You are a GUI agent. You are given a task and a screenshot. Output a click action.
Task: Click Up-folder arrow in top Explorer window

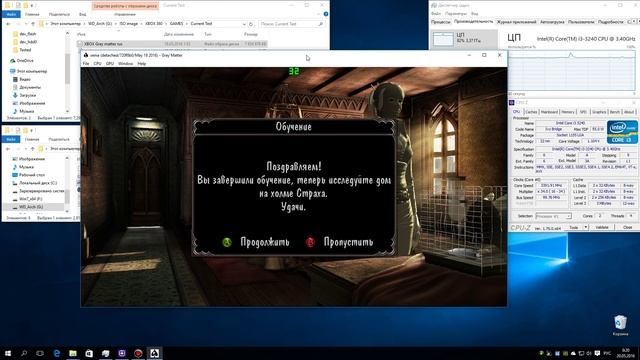[x=33, y=24]
